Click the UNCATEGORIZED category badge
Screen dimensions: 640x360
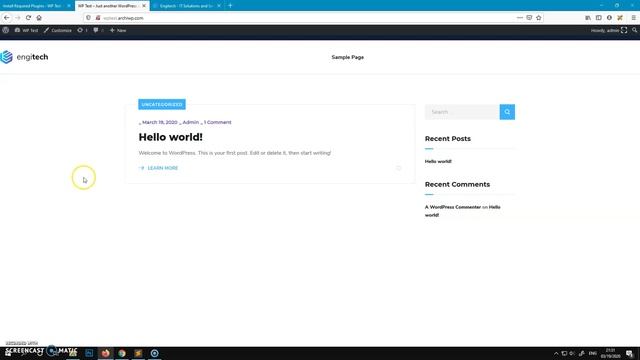(162, 104)
